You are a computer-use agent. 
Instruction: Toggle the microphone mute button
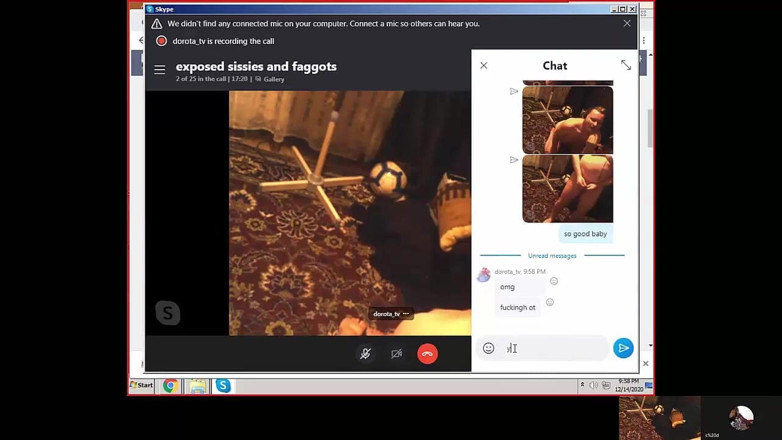click(366, 354)
